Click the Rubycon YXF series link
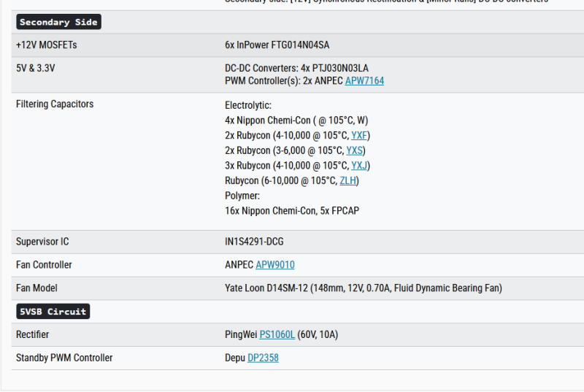Viewport: 584px width, 392px height. pos(359,136)
